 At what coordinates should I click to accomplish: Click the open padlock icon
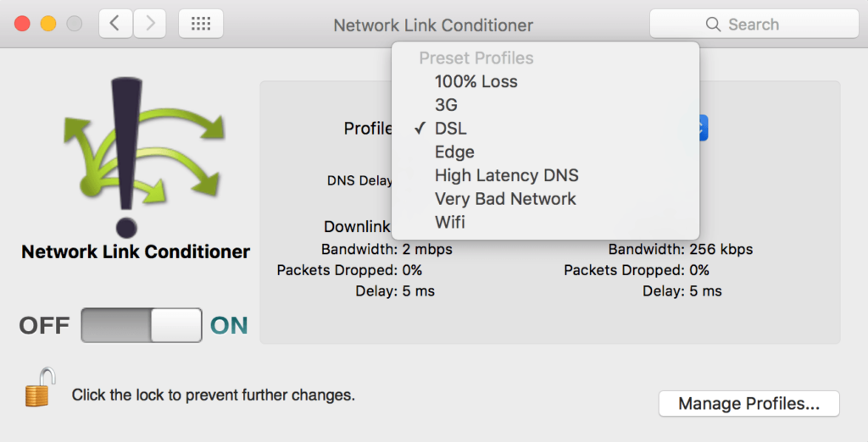pos(41,387)
